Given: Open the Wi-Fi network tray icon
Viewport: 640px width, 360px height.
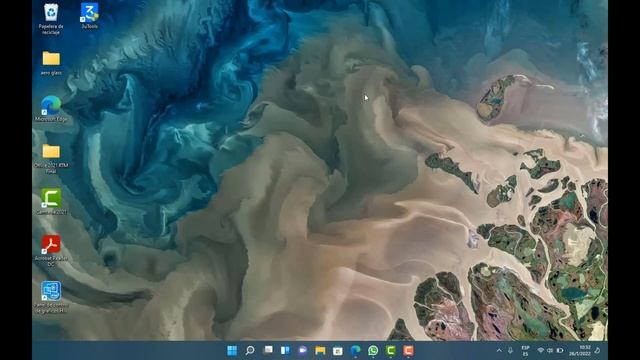Looking at the screenshot, I should point(541,351).
